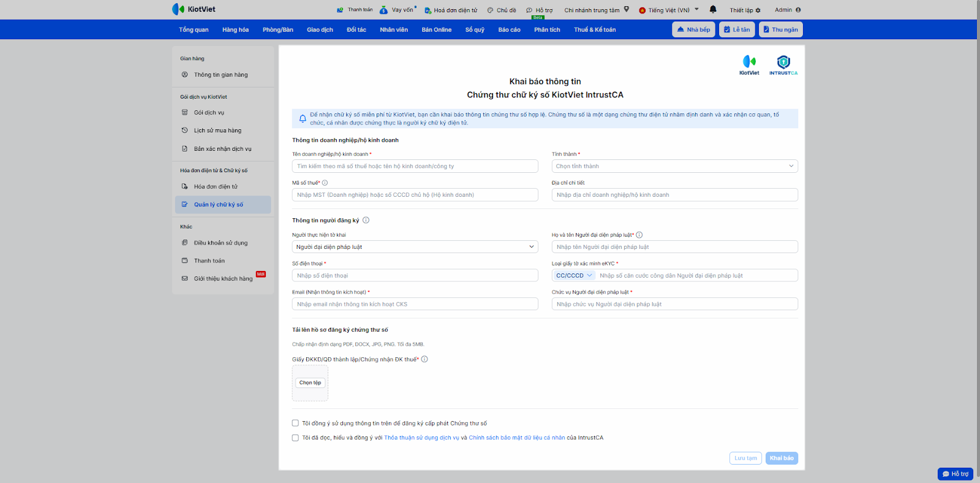Open the Thỏa thuận sử dụng dịch vụ link
The image size is (980, 483).
(x=421, y=438)
